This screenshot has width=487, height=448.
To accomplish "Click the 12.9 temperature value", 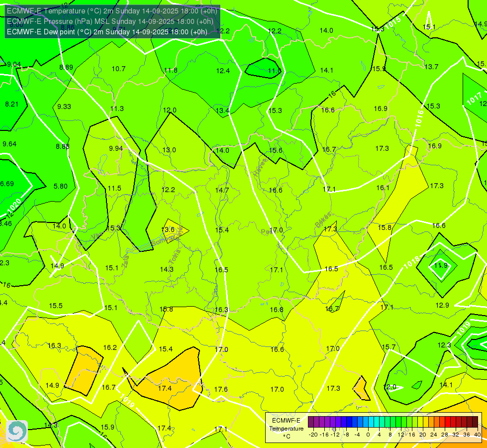I will (442, 305).
